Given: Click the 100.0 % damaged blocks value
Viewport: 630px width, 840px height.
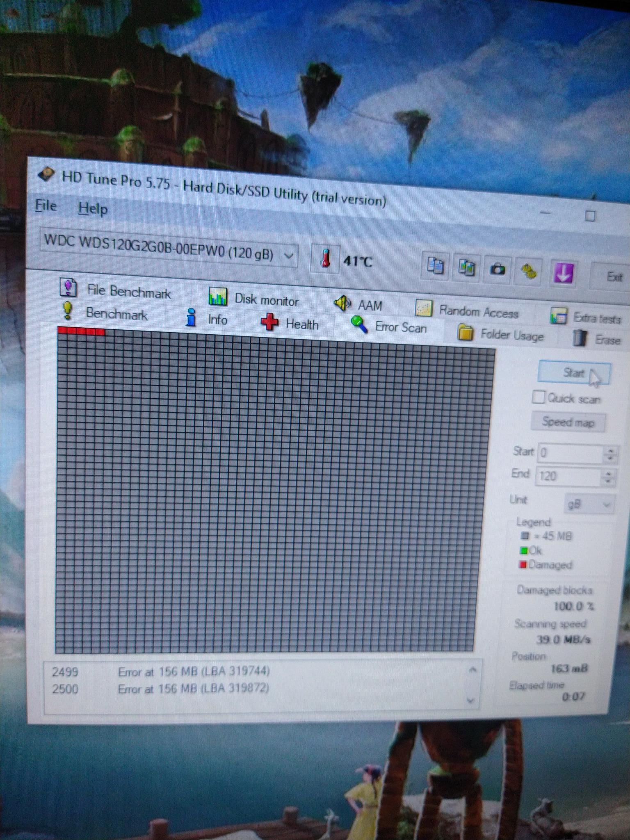Looking at the screenshot, I should pos(573,606).
